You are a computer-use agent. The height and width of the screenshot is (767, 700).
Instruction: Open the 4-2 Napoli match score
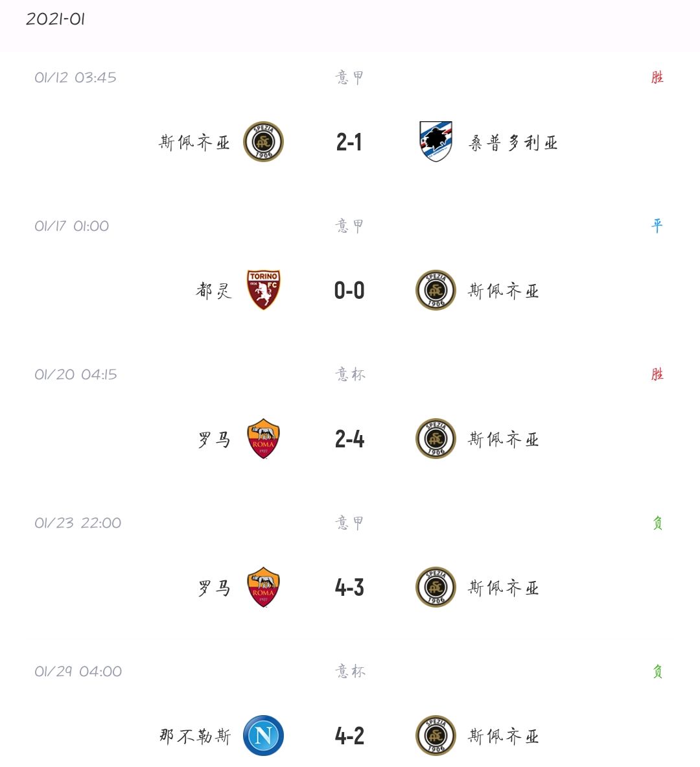coord(349,736)
